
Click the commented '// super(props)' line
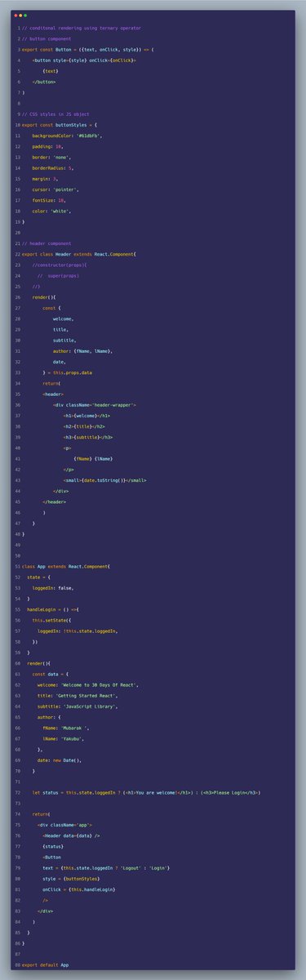point(55,275)
